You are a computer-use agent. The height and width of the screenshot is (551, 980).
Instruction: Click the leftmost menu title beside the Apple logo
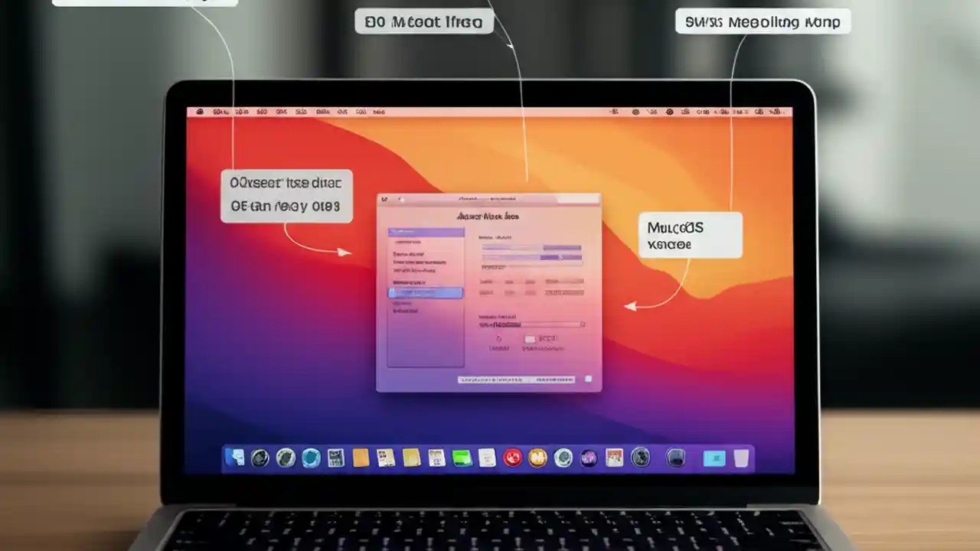coord(221,112)
